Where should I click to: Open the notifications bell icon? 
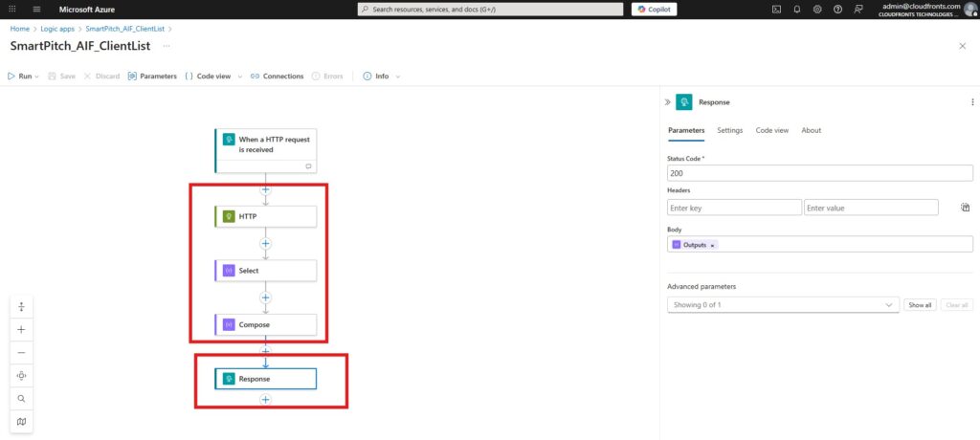pyautogui.click(x=797, y=9)
